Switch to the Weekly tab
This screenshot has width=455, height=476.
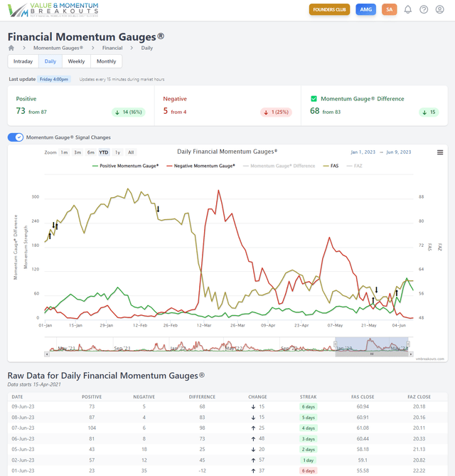(76, 61)
